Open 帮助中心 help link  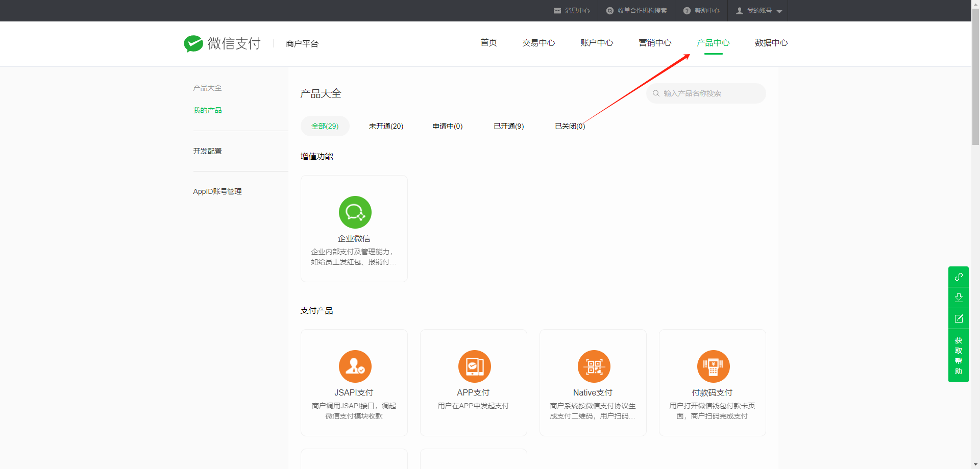pos(701,11)
